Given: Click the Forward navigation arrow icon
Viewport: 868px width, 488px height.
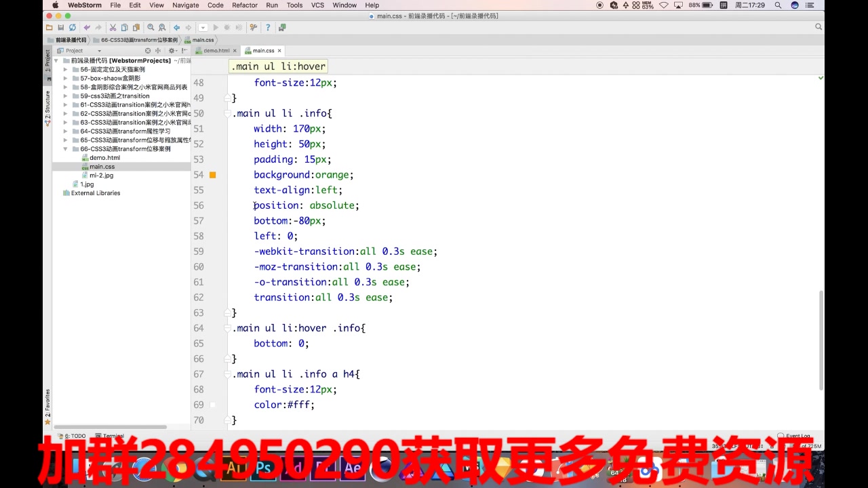Looking at the screenshot, I should (x=188, y=28).
